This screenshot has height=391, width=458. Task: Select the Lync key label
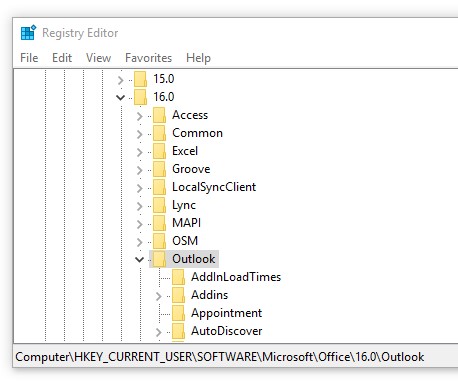click(184, 205)
